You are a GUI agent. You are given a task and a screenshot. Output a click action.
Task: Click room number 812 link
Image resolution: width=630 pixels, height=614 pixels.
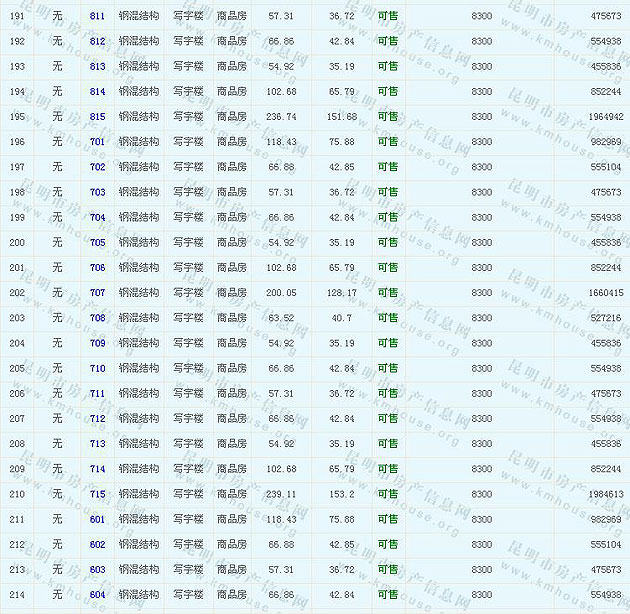pyautogui.click(x=97, y=42)
